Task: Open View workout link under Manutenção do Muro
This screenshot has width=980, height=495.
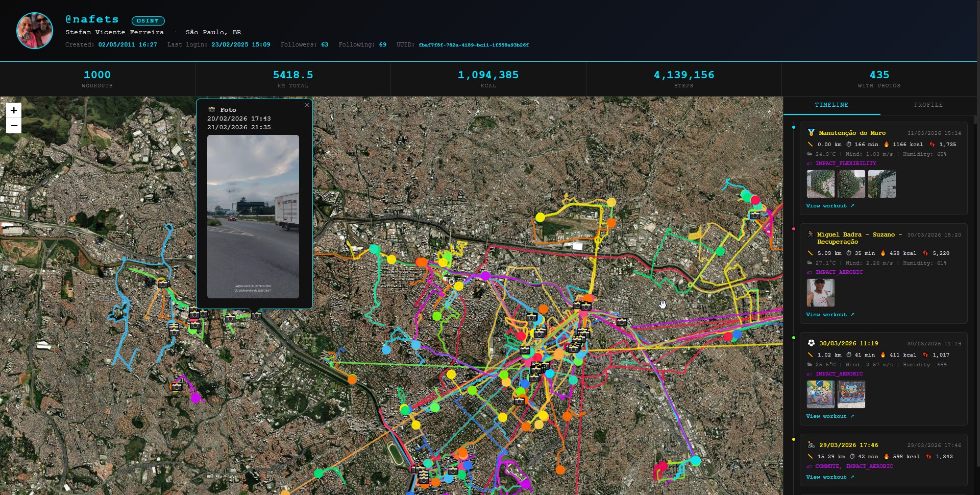Action: click(x=830, y=206)
